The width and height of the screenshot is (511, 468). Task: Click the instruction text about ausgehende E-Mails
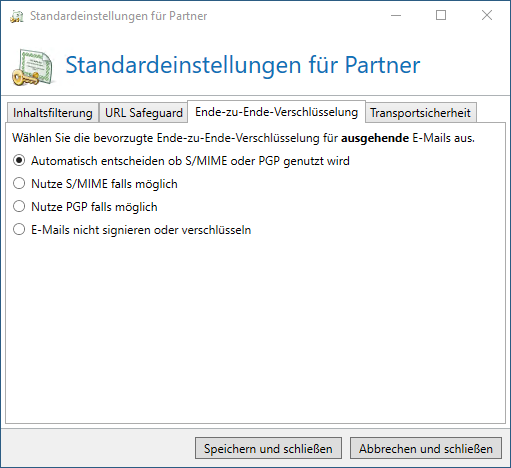click(243, 138)
